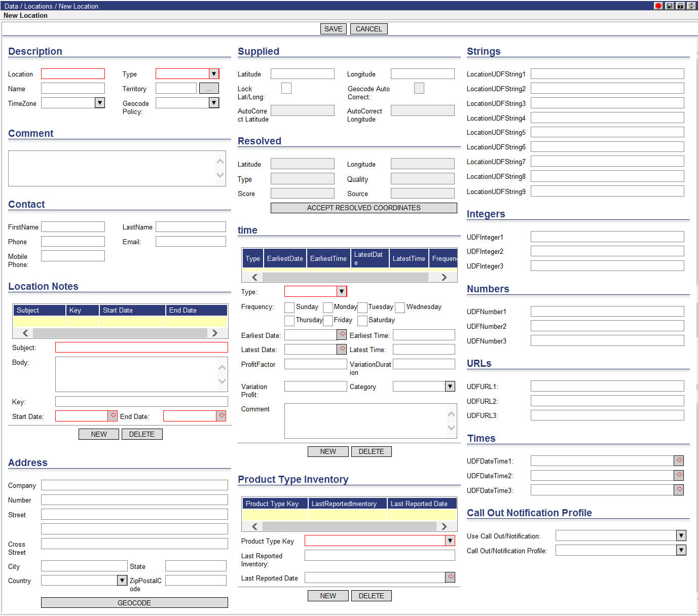Screen dimensions: 698x616
Task: Open the Category dropdown
Action: (x=450, y=386)
